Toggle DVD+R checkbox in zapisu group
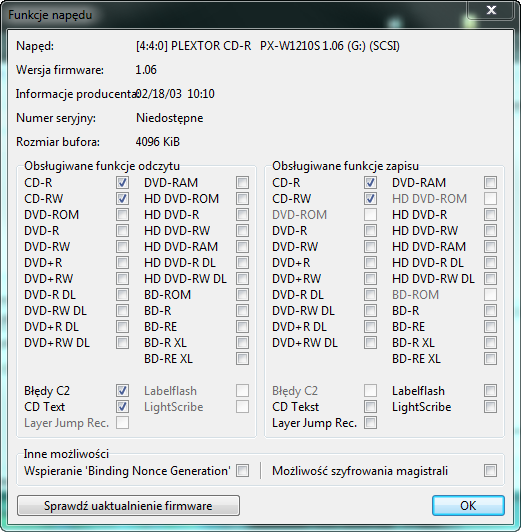 [x=370, y=263]
